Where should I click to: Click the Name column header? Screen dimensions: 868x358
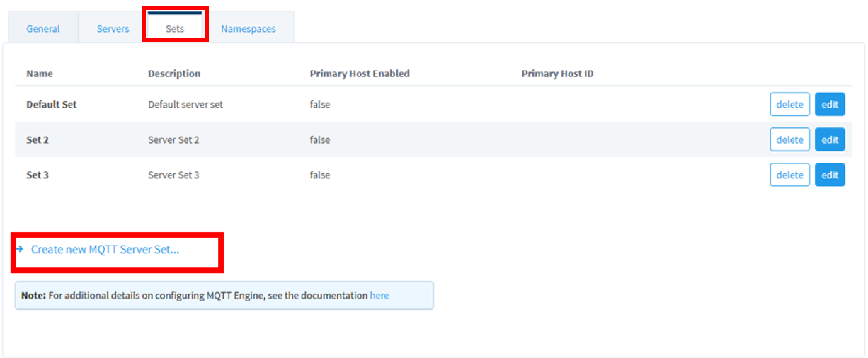coord(40,74)
